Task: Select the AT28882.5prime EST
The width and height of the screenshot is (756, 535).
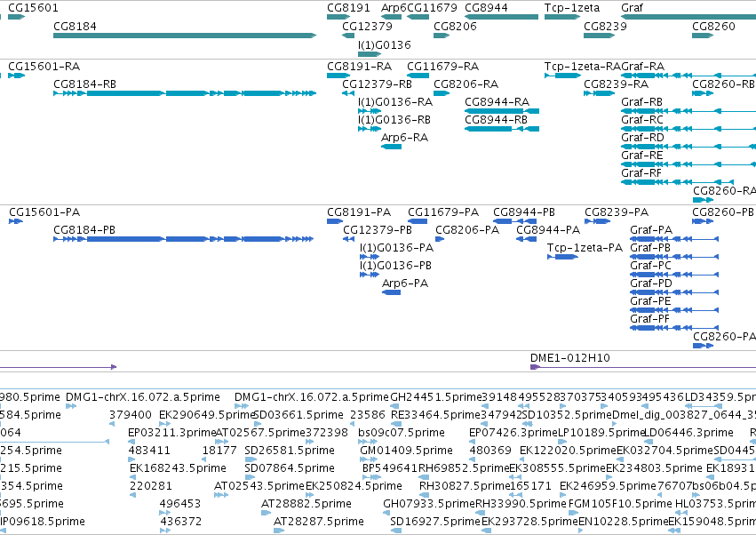Action: 267,513
